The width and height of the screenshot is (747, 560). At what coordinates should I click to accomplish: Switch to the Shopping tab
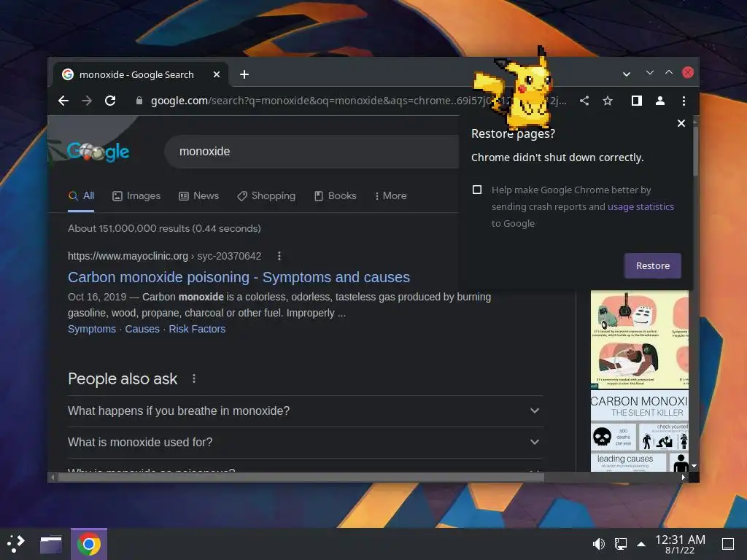pos(266,195)
